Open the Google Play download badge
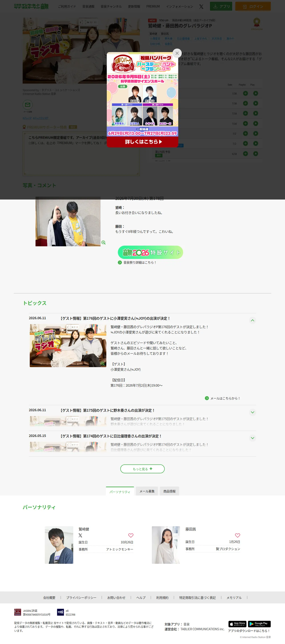The image size is (285, 644). point(259,624)
